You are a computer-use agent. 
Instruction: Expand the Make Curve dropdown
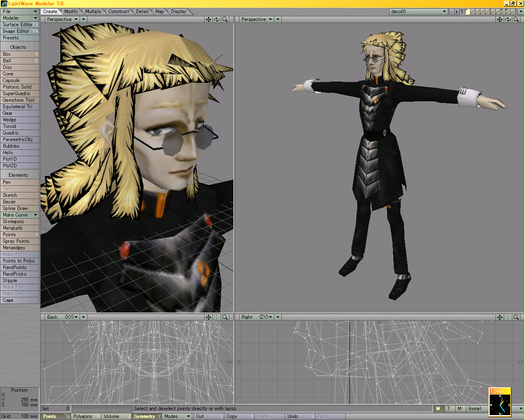[19, 215]
